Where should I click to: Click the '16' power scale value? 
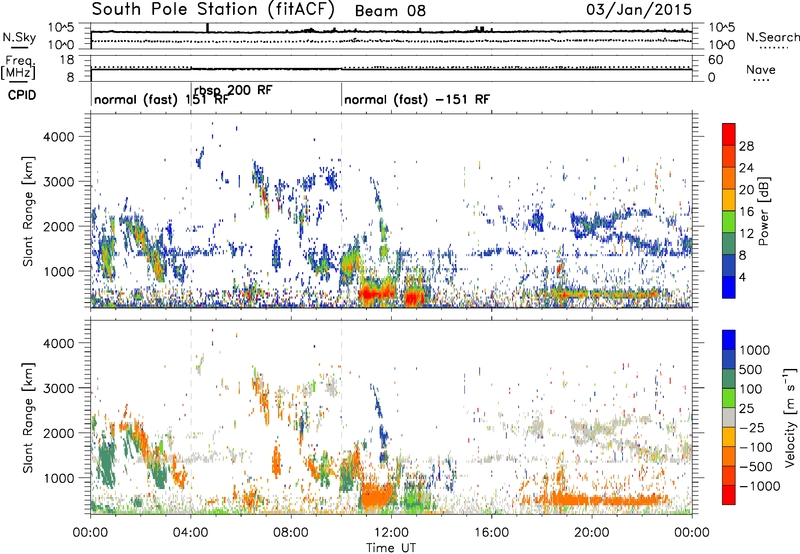point(746,212)
